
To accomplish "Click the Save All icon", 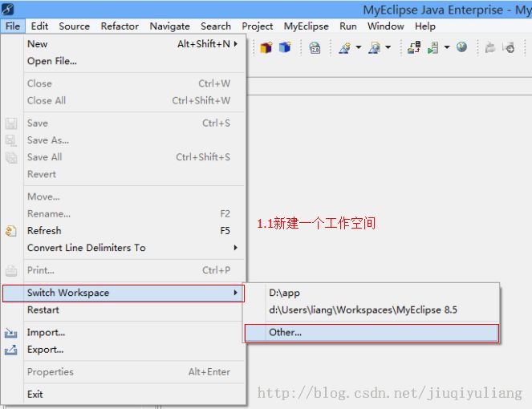I will pos(11,157).
